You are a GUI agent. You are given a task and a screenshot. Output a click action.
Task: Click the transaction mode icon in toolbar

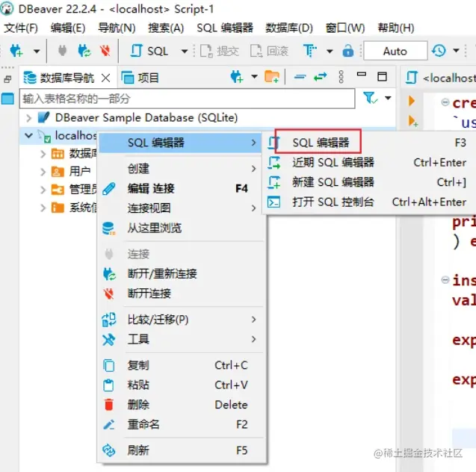tap(309, 51)
